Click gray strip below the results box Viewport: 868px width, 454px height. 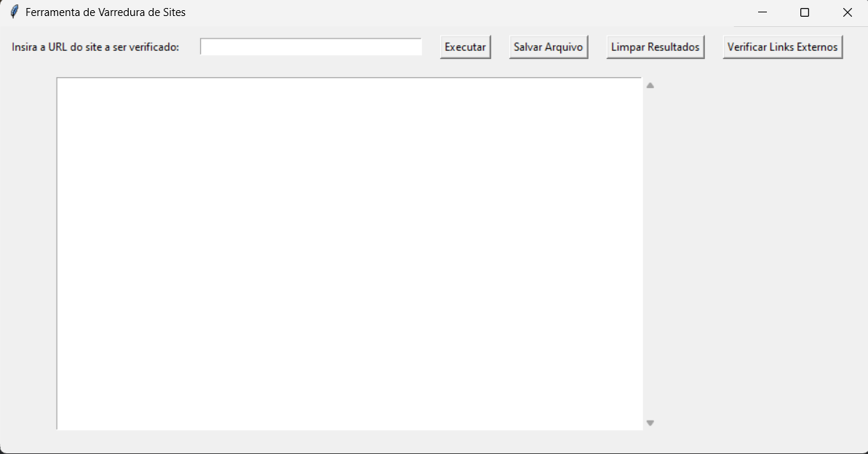349,441
